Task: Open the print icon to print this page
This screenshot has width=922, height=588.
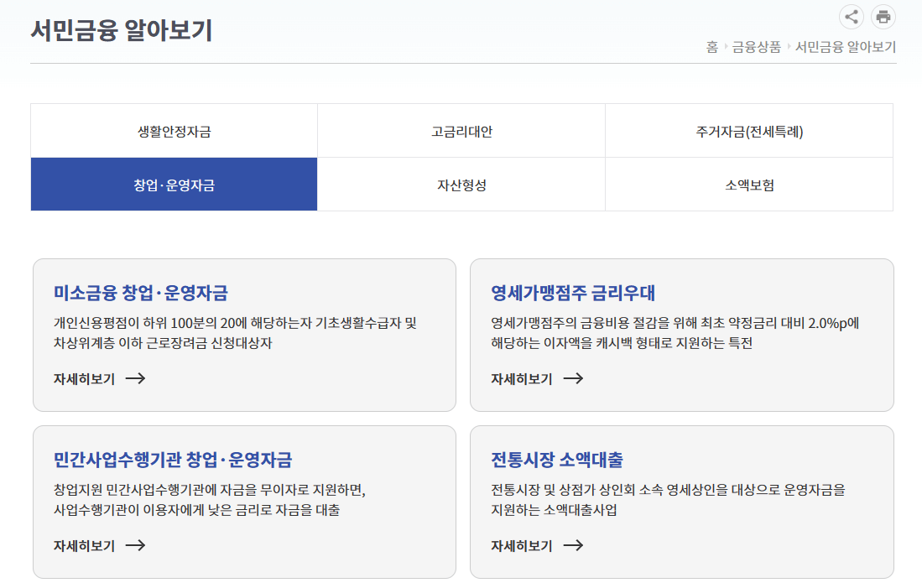Action: click(x=883, y=17)
